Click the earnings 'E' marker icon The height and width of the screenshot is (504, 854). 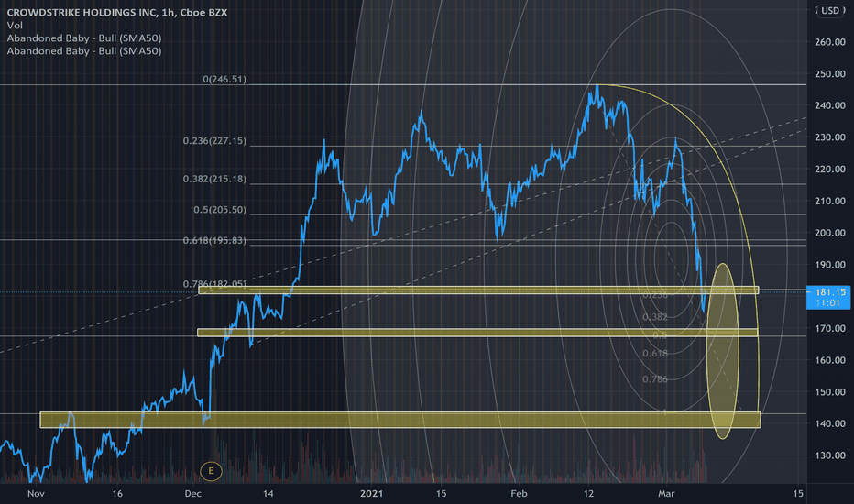click(211, 471)
